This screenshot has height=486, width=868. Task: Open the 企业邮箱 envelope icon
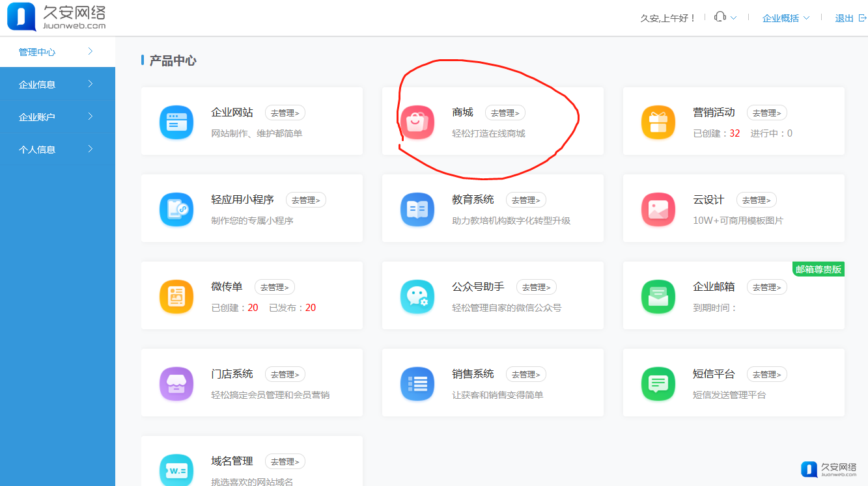click(x=658, y=295)
